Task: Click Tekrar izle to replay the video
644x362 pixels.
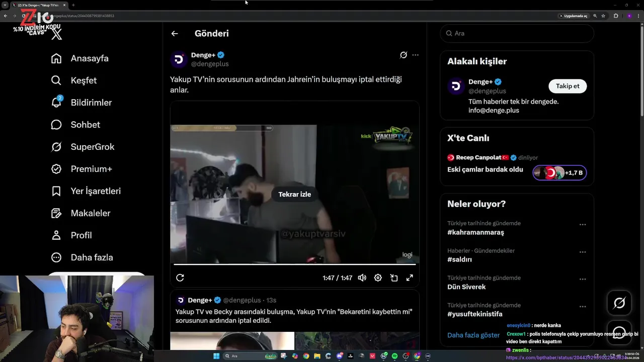Action: (x=295, y=195)
